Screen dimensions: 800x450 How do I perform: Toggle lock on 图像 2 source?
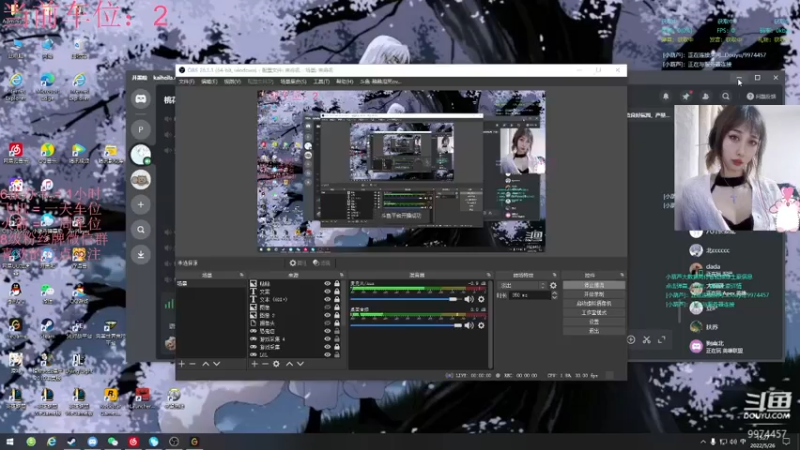[x=337, y=315]
